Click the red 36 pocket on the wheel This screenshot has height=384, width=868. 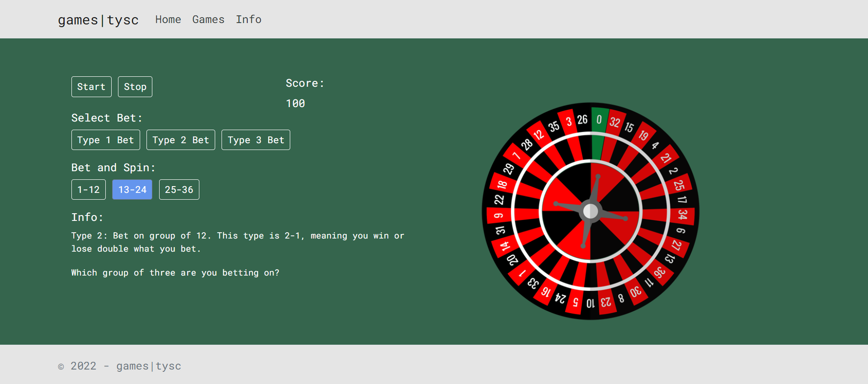click(660, 272)
